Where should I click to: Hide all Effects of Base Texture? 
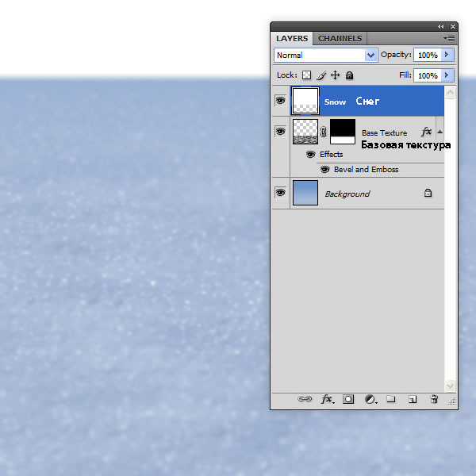tap(310, 155)
